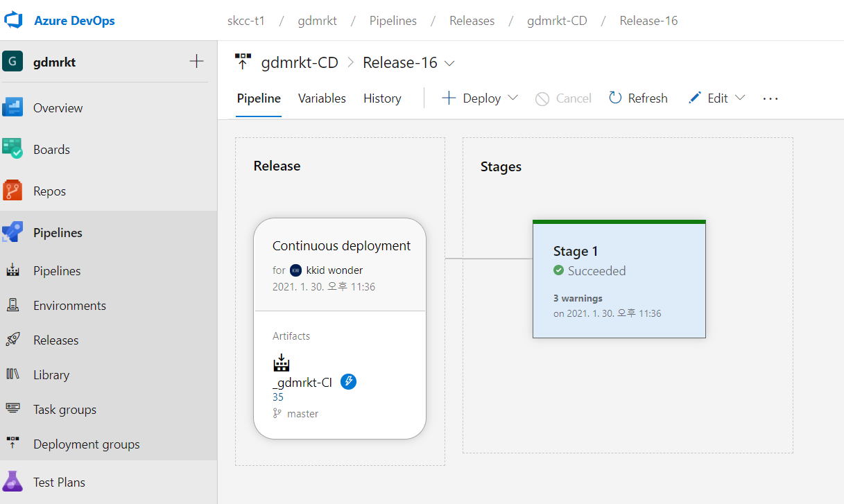Click the master branch icon
This screenshot has width=844, height=504.
[277, 413]
